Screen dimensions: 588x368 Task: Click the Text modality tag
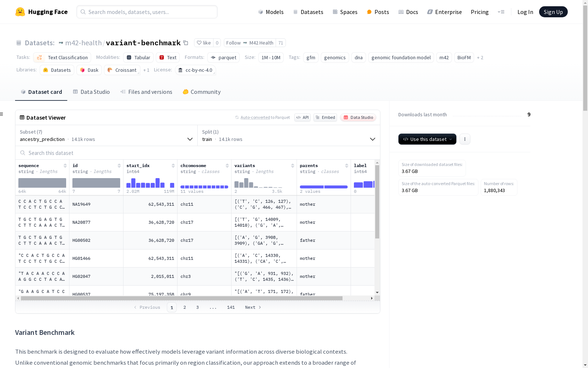168,57
